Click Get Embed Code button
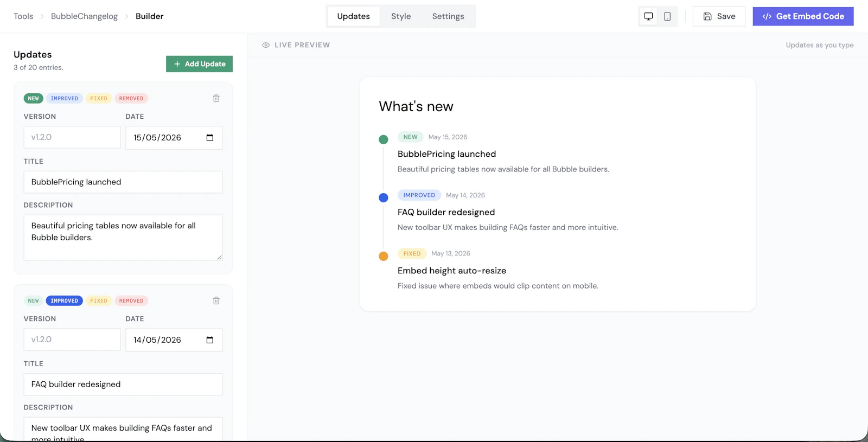868x442 pixels. [x=803, y=16]
